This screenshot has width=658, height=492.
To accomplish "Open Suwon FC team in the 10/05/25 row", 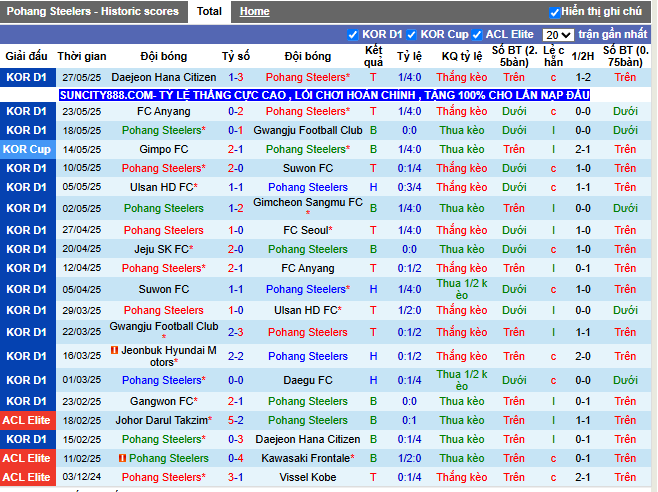I will coord(308,168).
